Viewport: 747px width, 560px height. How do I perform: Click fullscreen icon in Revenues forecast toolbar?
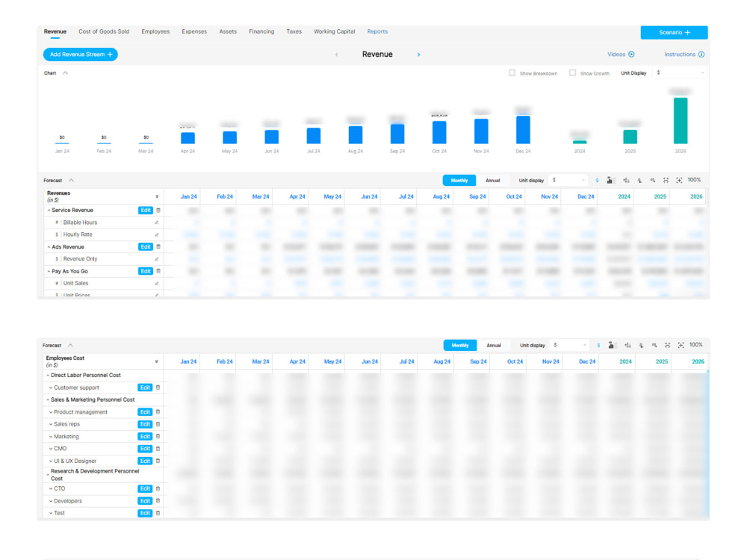tap(679, 180)
